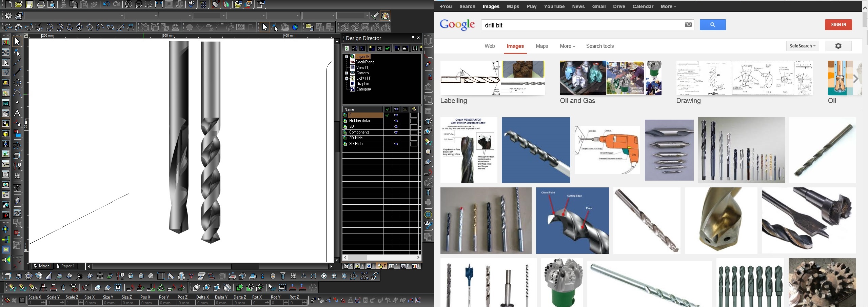
Task: Switch to the Model tab in CAD
Action: (x=42, y=266)
